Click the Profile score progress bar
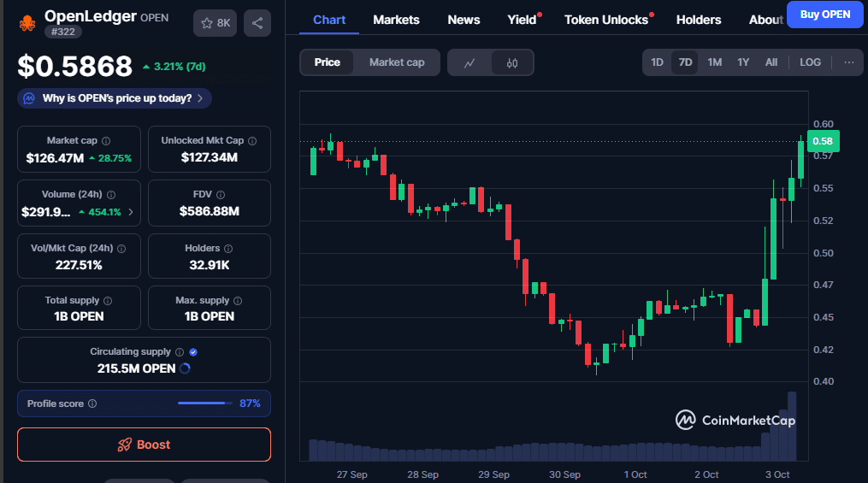 coord(205,403)
